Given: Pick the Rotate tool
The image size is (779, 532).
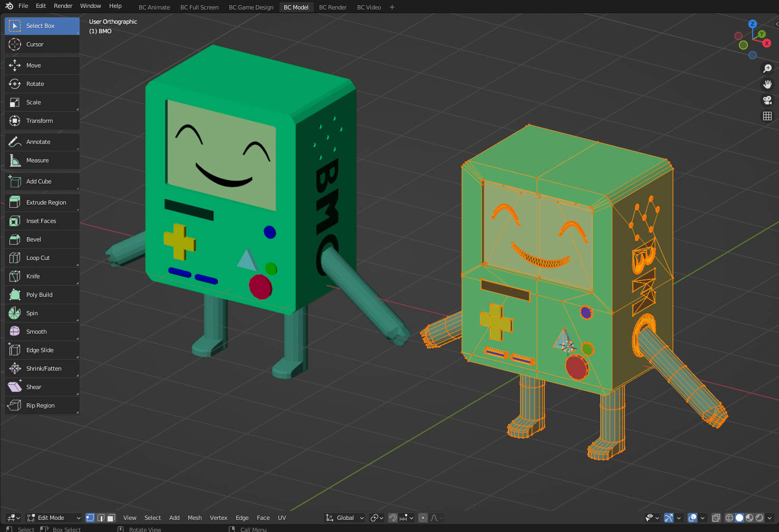Looking at the screenshot, I should coord(42,84).
